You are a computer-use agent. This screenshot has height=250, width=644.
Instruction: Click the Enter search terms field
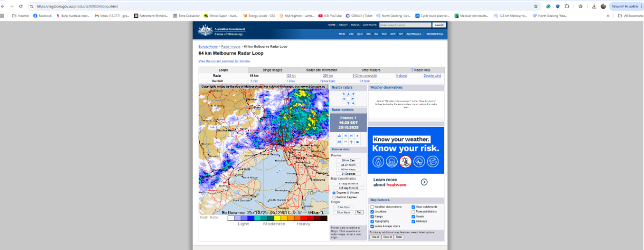click(405, 25)
